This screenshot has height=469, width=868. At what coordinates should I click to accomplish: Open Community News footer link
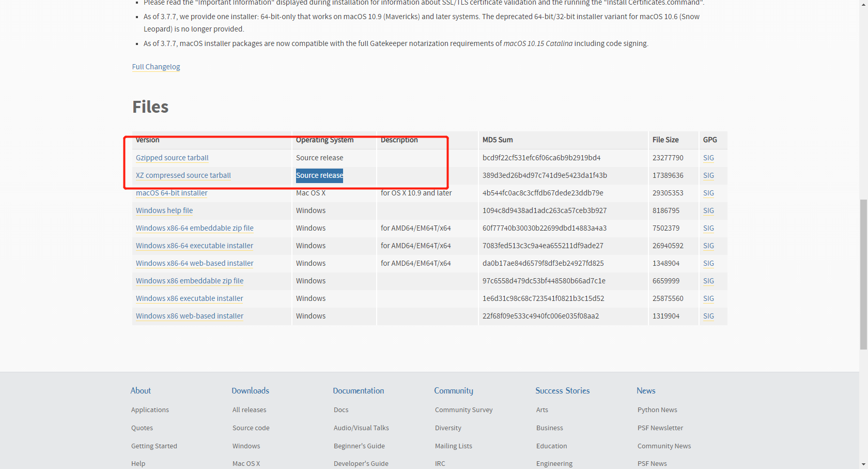664,446
